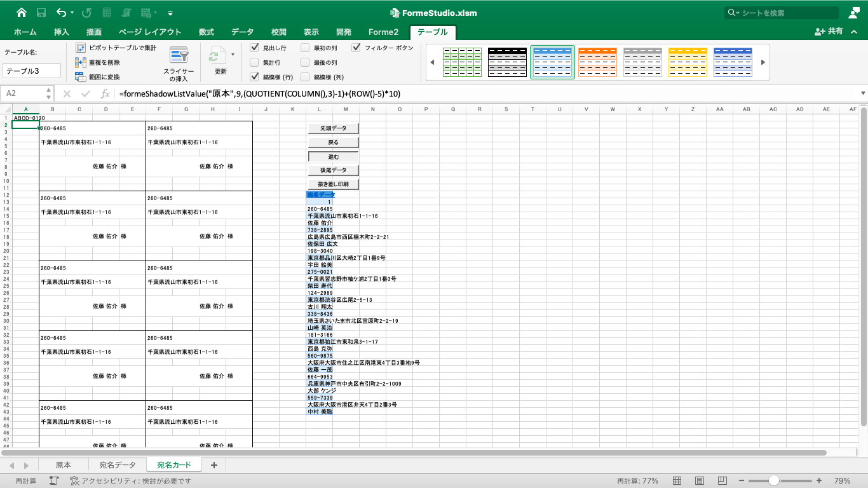Click the Remove Duplicates (重複を削除) icon
The width and height of the screenshot is (868, 488).
coord(80,62)
